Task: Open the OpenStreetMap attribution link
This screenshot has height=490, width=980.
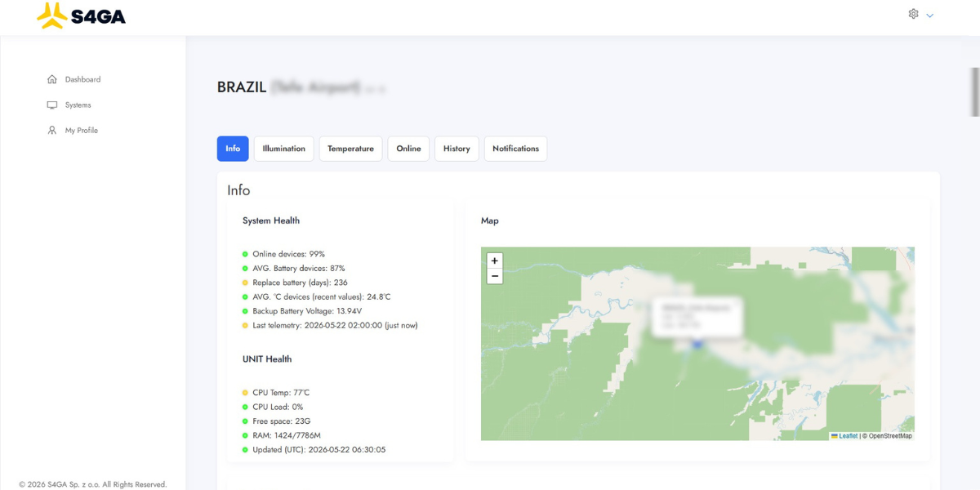Action: [x=889, y=436]
